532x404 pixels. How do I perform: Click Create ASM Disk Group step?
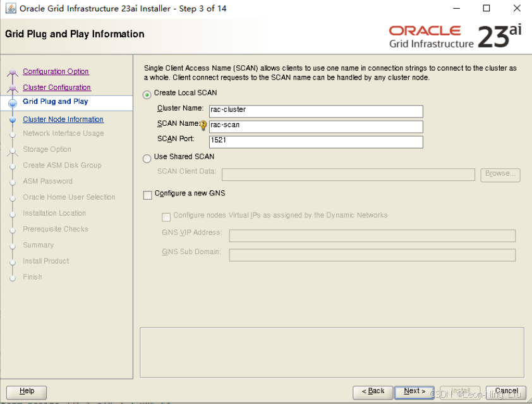click(x=62, y=166)
